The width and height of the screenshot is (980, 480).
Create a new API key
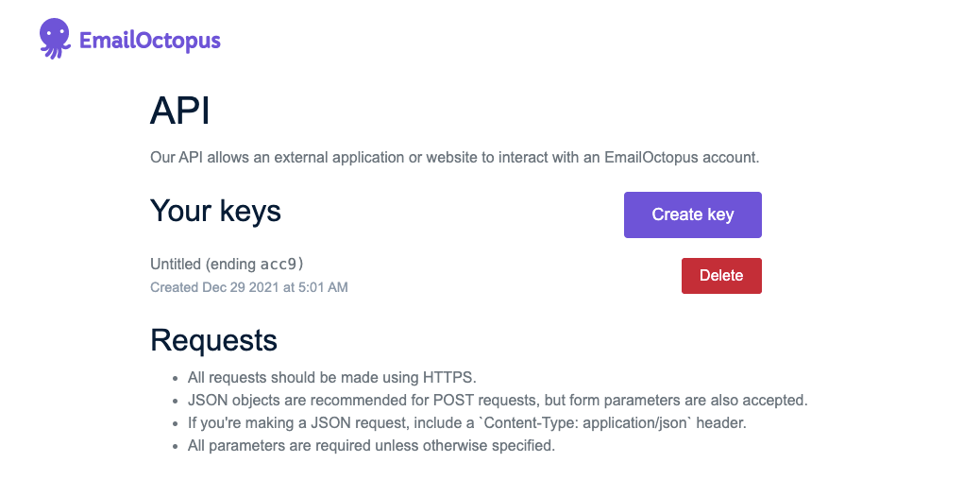pyautogui.click(x=692, y=214)
